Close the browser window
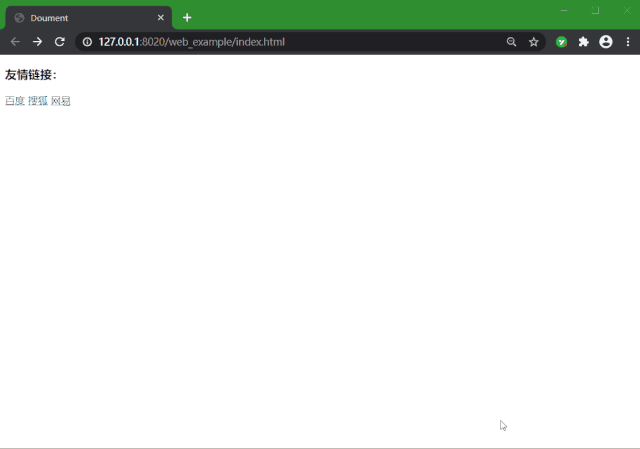This screenshot has height=449, width=640. pos(627,11)
